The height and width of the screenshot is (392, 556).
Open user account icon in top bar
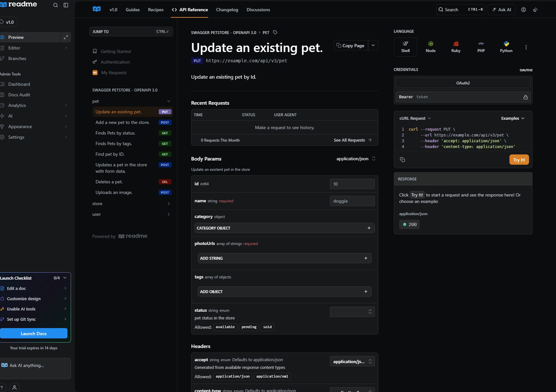tap(524, 10)
